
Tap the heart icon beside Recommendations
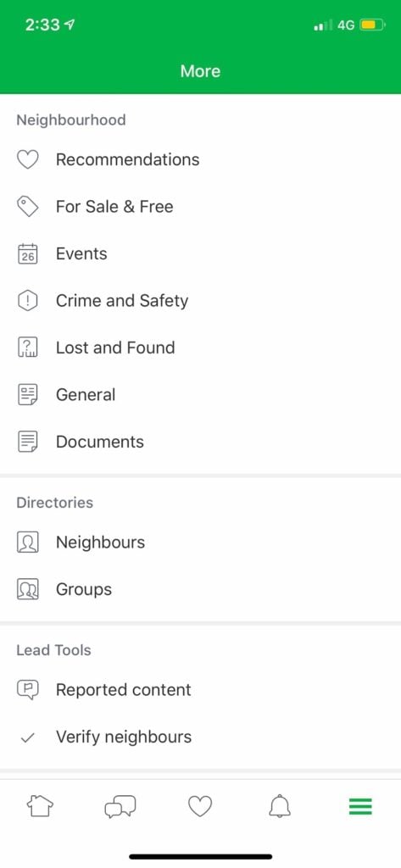[x=28, y=160]
